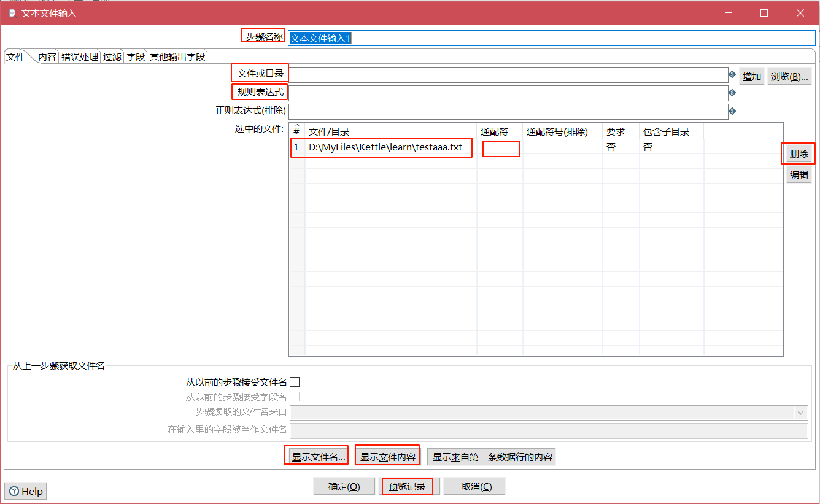Viewport: 820px width, 504px height.
Task: Select the 过滤 tab
Action: pos(112,57)
